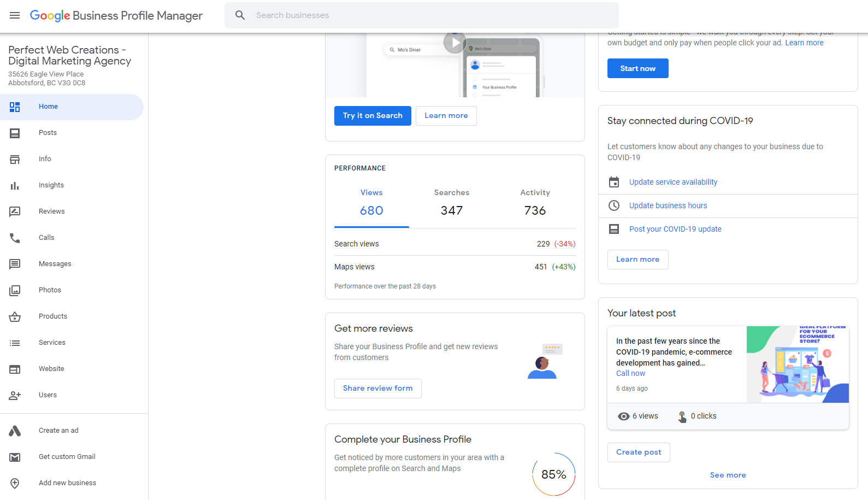Screen dimensions: 868x500
Task: Click the Start now ad button
Action: click(638, 68)
